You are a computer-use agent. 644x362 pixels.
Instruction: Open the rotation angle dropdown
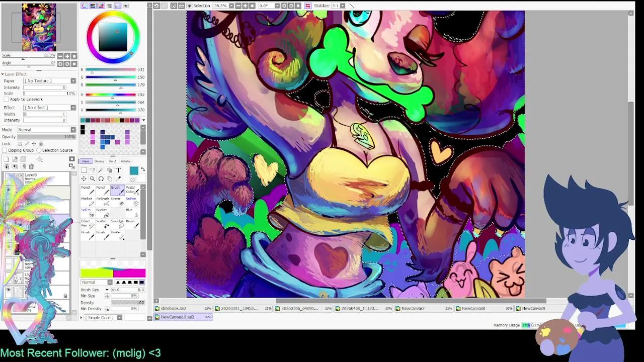point(277,6)
